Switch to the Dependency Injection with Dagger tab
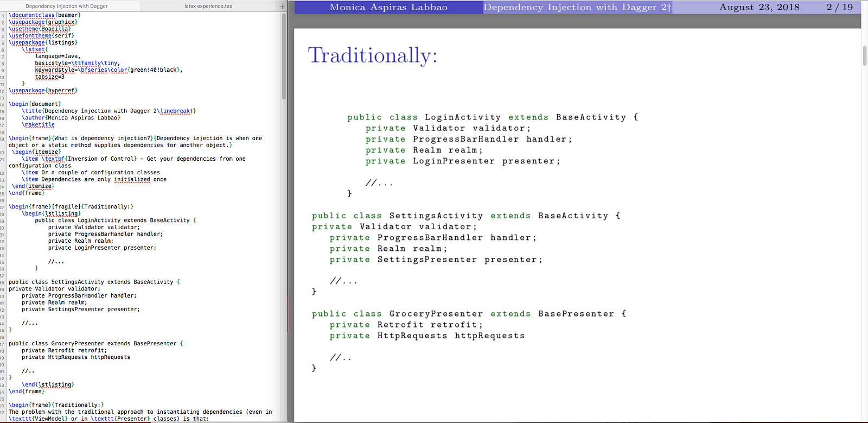 click(67, 6)
